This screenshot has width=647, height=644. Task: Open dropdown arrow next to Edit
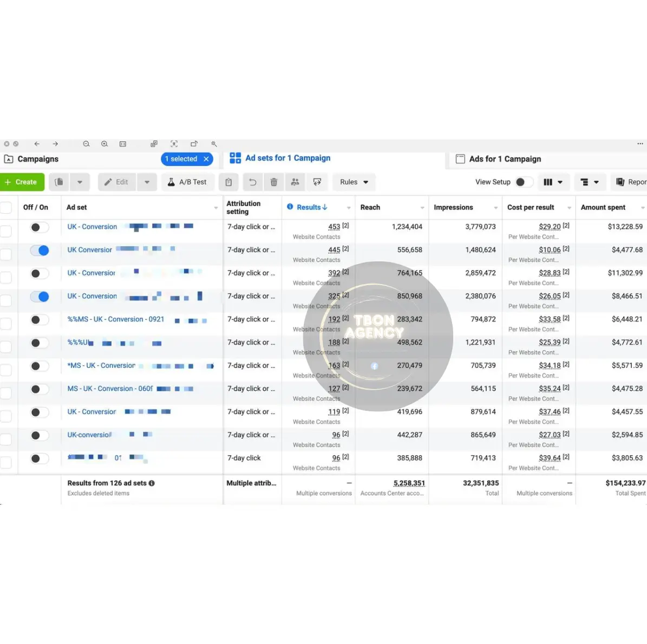147,182
